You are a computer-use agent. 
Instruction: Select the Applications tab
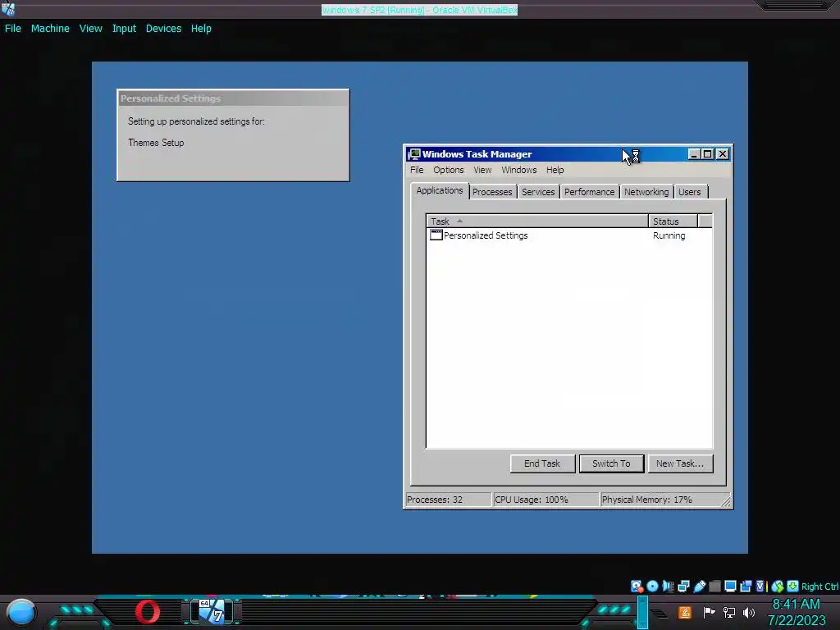440,190
